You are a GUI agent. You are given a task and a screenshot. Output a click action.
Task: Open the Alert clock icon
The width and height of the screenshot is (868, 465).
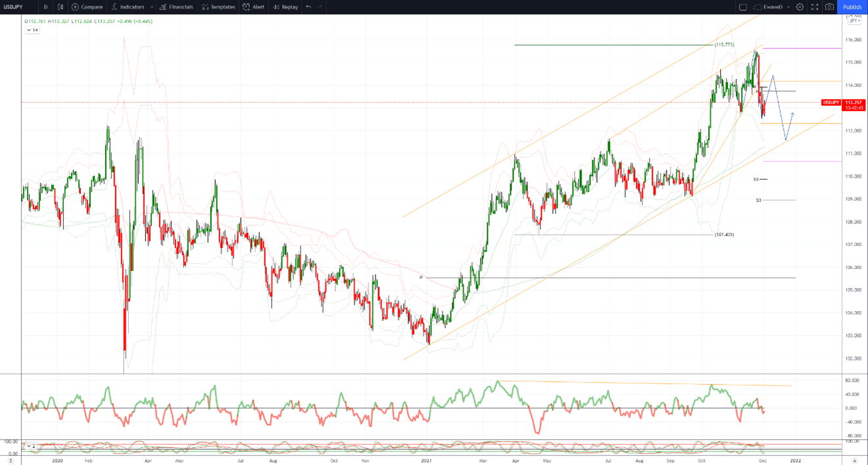click(246, 7)
